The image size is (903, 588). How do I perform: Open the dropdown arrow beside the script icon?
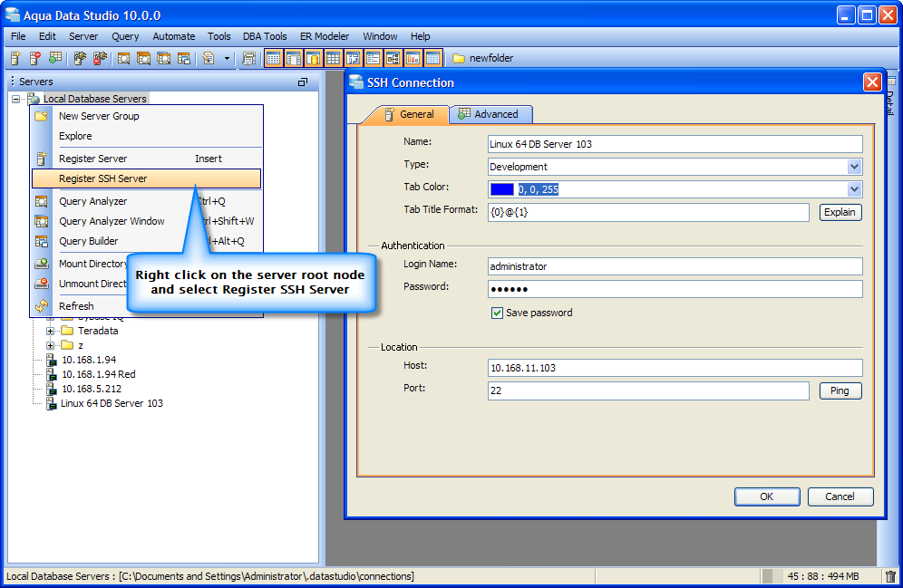point(227,58)
